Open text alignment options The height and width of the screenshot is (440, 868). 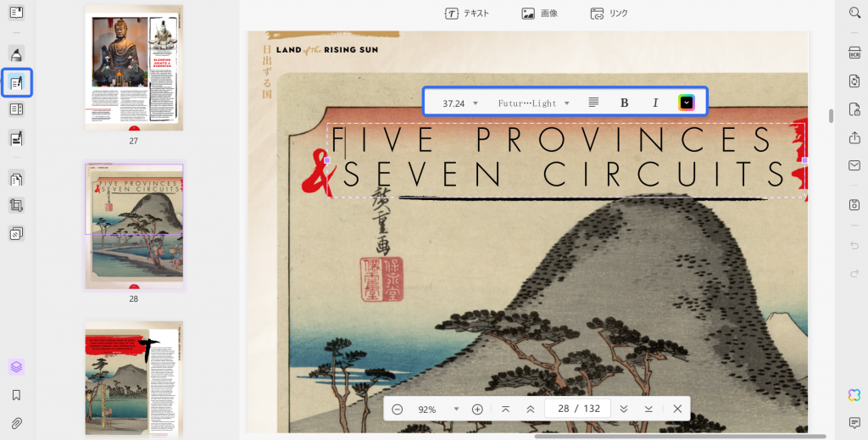tap(593, 103)
